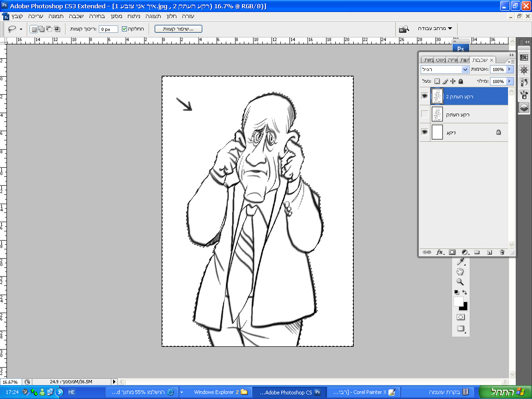Click thumbnail of רקע העתק 2 layer

pos(437,97)
